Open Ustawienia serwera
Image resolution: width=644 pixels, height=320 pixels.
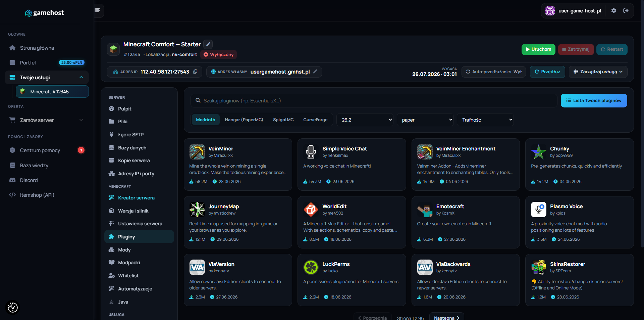click(x=139, y=224)
